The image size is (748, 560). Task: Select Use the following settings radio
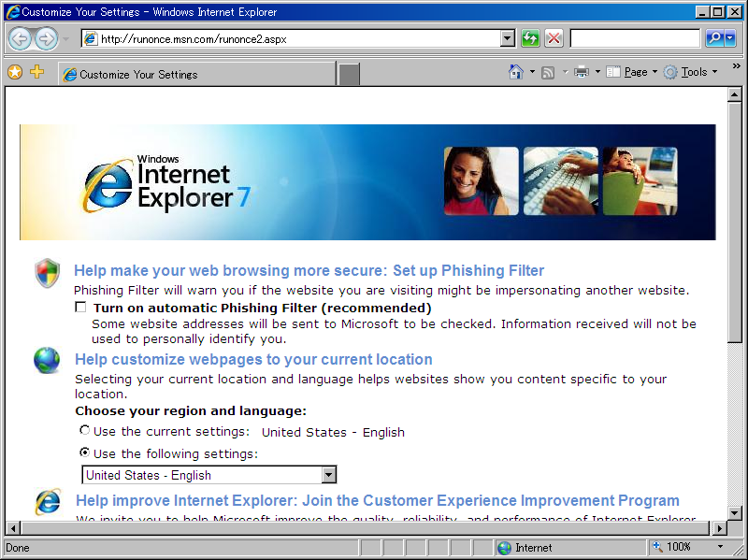[84, 452]
